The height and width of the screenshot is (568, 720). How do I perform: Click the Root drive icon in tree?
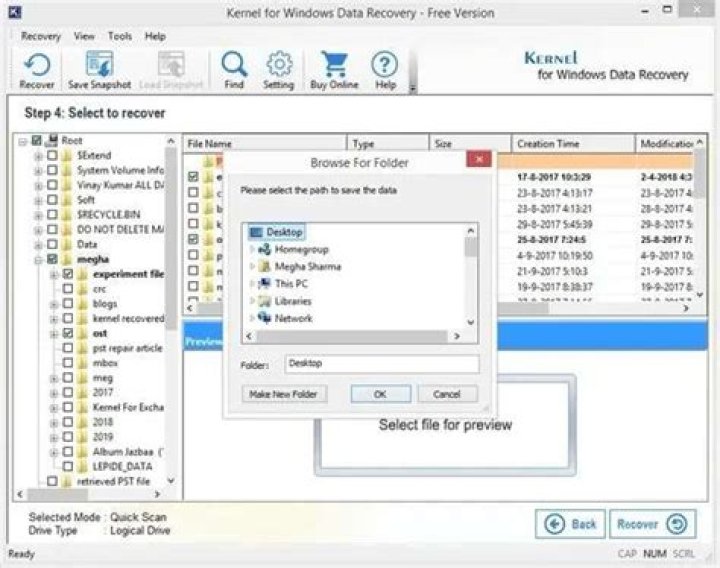click(52, 140)
